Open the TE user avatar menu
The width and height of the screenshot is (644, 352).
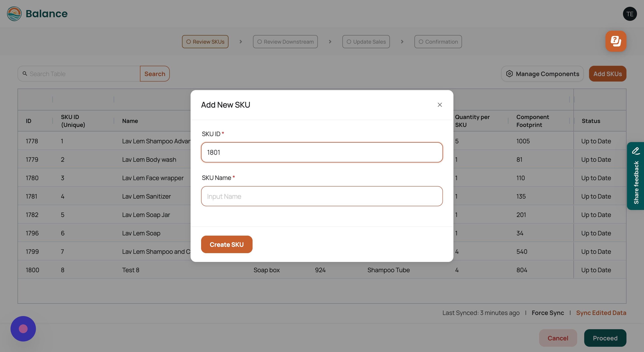(630, 14)
